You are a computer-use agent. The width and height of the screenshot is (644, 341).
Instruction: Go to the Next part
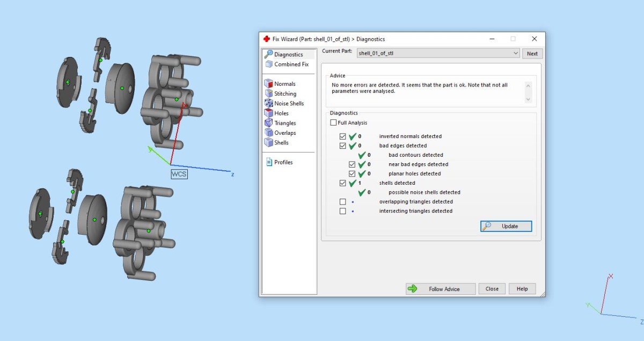[x=532, y=54]
